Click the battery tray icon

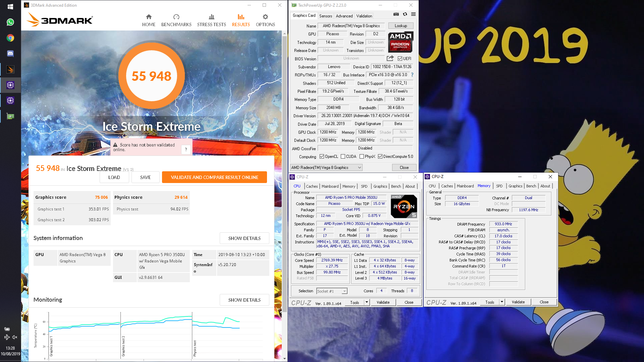pyautogui.click(x=7, y=329)
